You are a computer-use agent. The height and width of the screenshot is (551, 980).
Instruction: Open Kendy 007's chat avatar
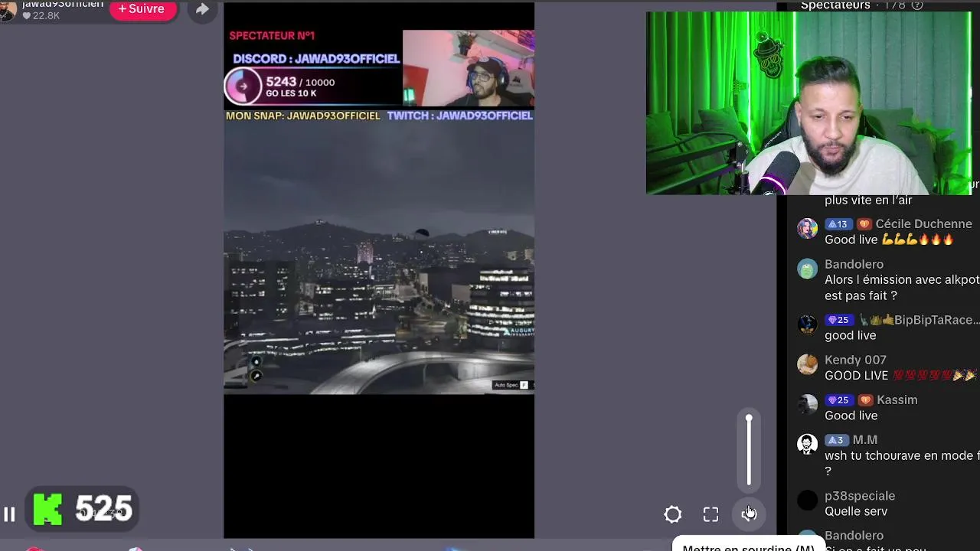[807, 364]
